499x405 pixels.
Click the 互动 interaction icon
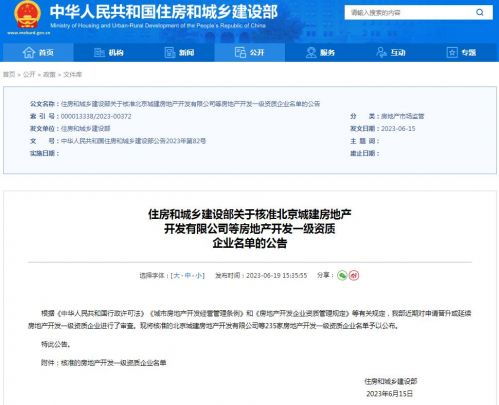pos(381,52)
